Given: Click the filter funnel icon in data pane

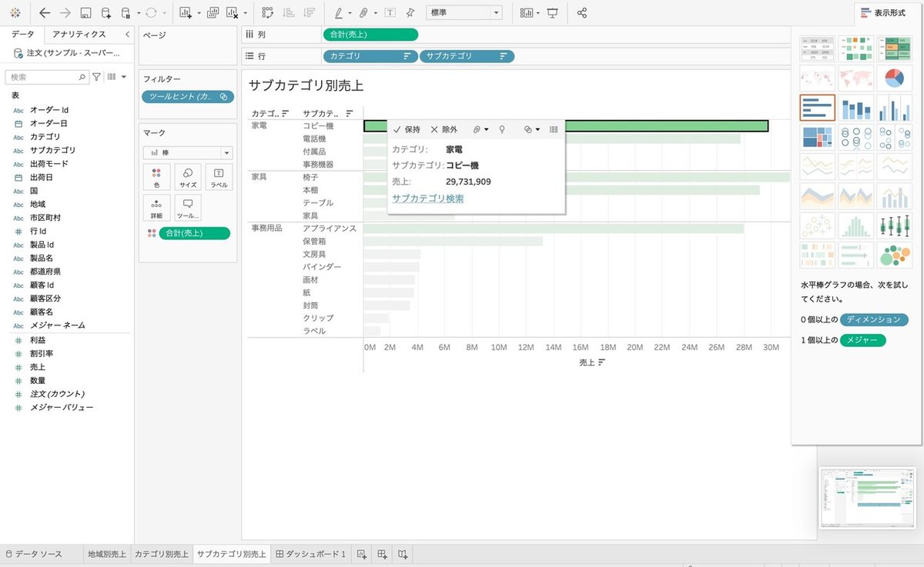Looking at the screenshot, I should [96, 77].
